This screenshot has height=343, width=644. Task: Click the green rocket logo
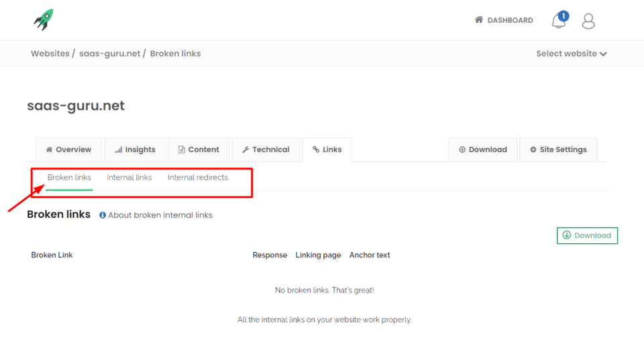(44, 19)
